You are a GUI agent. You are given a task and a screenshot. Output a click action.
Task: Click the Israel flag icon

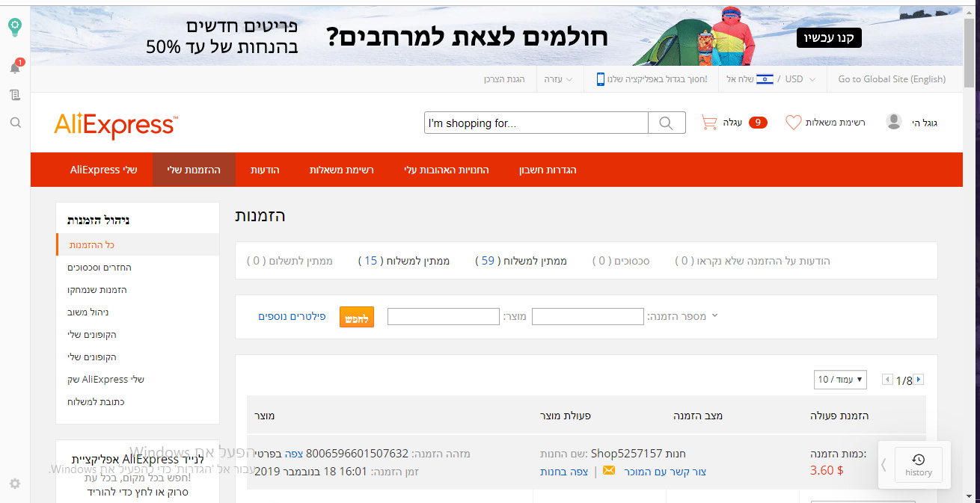tap(765, 79)
